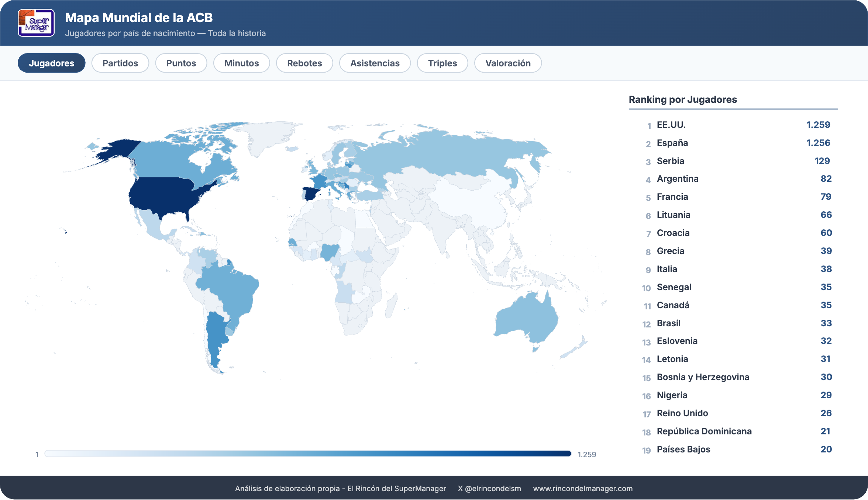Select the Jugadores tab
This screenshot has height=500, width=868.
pyautogui.click(x=51, y=63)
